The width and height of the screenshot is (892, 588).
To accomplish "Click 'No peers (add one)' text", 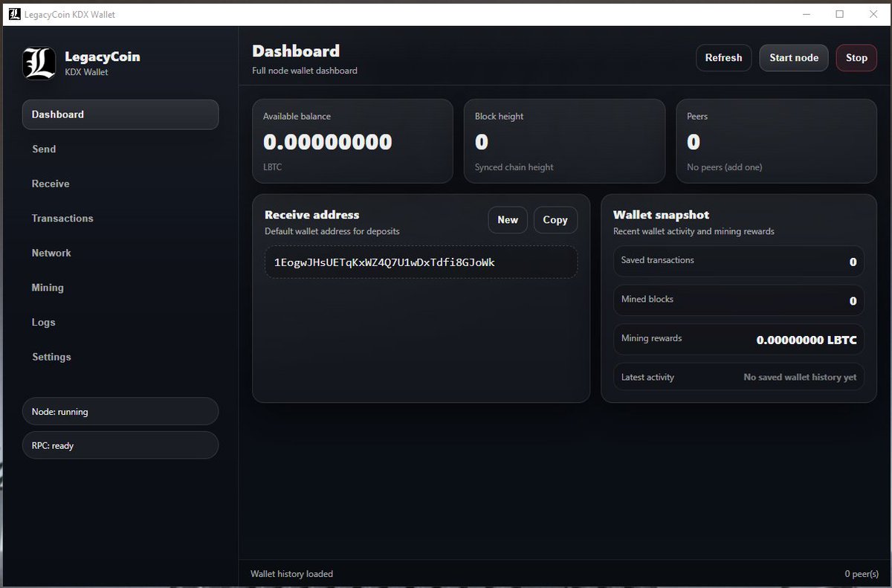I will [725, 167].
